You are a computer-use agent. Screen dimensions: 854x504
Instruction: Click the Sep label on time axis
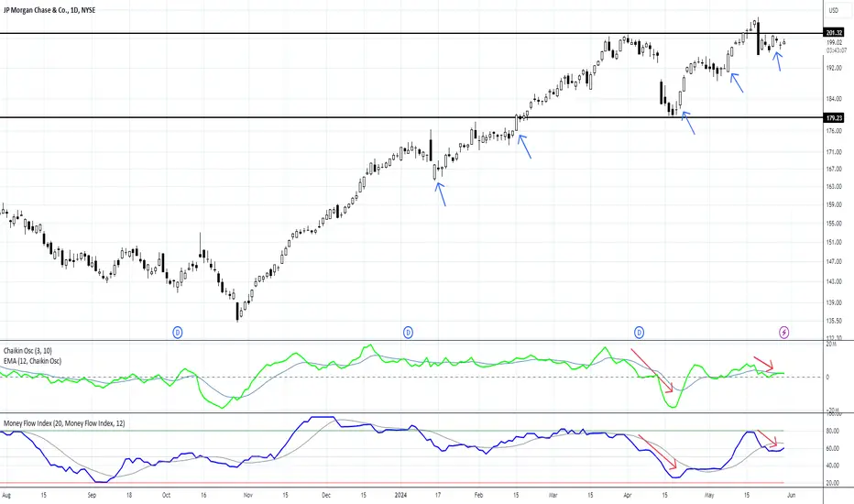pos(92,495)
